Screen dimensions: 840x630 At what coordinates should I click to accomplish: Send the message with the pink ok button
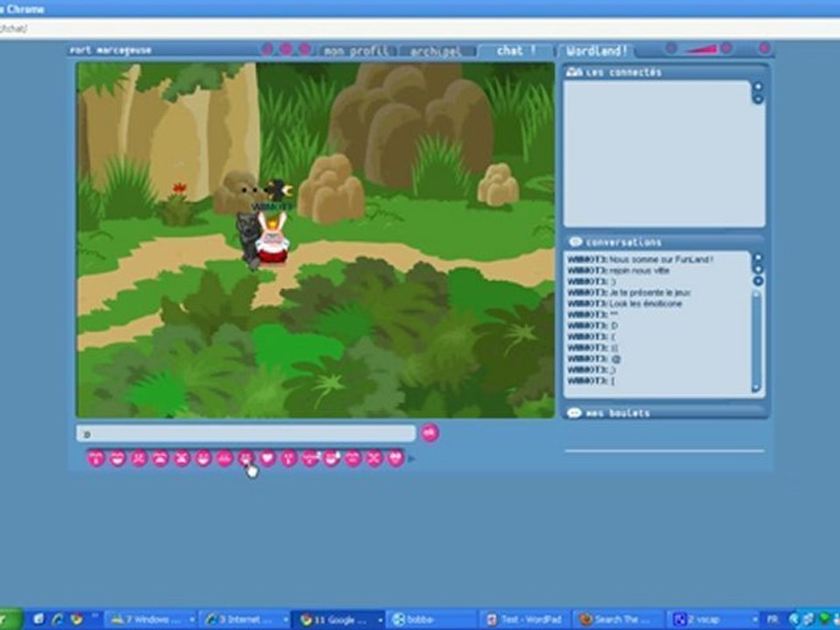tap(430, 433)
